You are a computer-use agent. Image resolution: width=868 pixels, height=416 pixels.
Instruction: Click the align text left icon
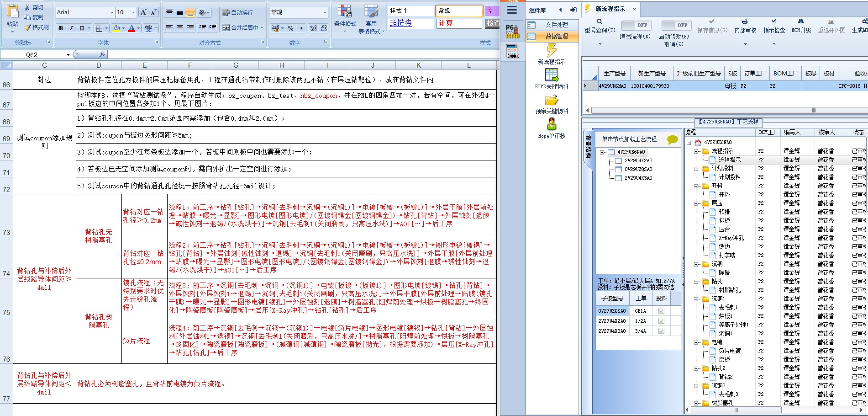pos(169,28)
